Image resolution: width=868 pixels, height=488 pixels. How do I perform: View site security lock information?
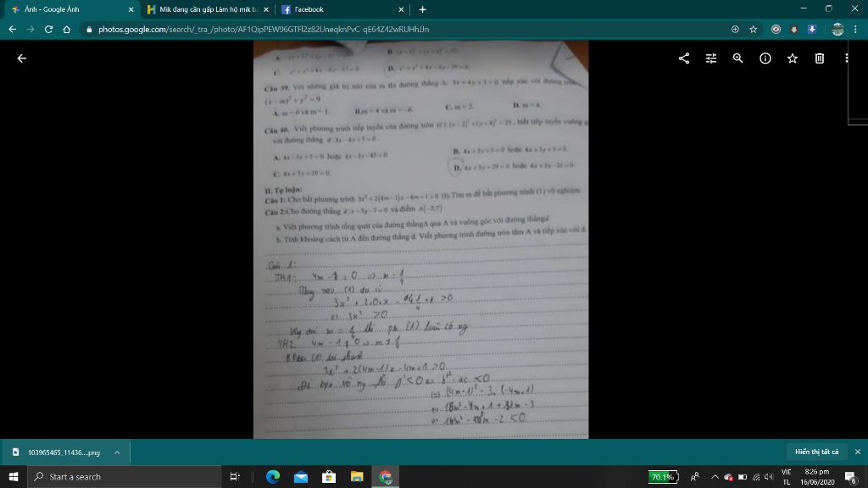pyautogui.click(x=89, y=30)
